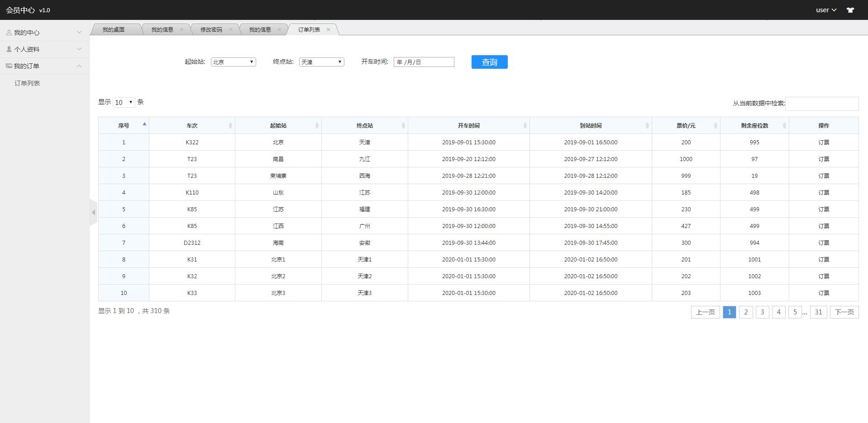This screenshot has height=423, width=868.
Task: Click 订票 for train D2312
Action: [824, 243]
